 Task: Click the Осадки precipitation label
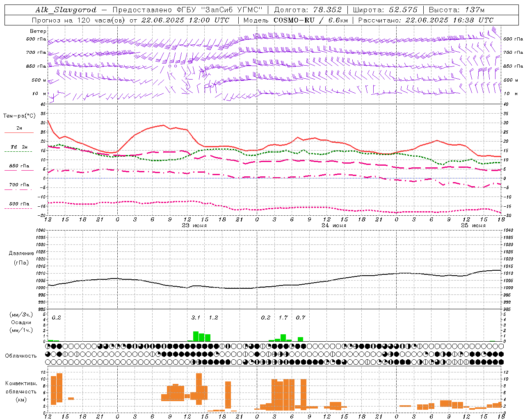(x=21, y=322)
